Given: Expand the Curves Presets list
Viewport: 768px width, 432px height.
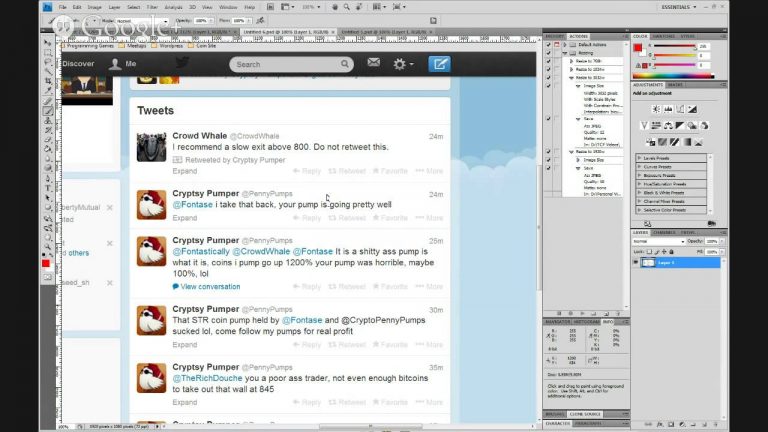Looking at the screenshot, I should [640, 167].
